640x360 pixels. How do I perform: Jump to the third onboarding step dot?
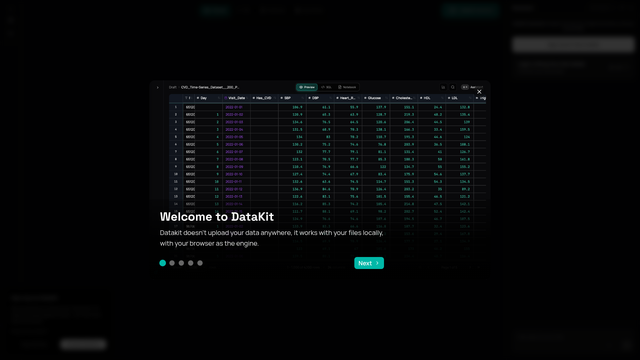coord(181,263)
